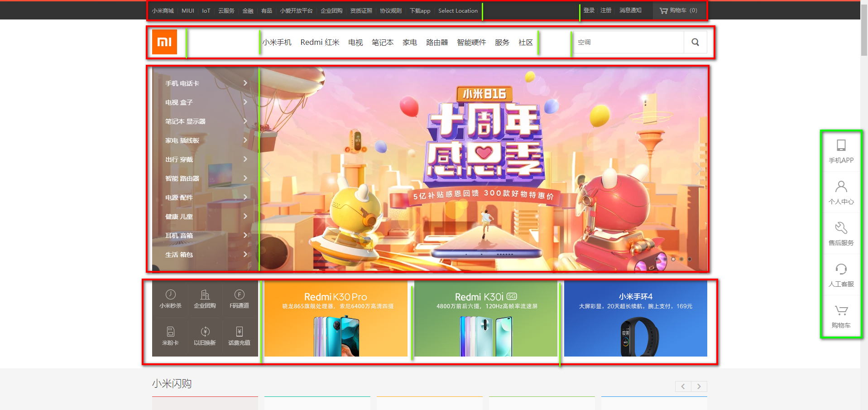The height and width of the screenshot is (410, 868).
Task: Open 电视 nav menu
Action: tap(355, 42)
